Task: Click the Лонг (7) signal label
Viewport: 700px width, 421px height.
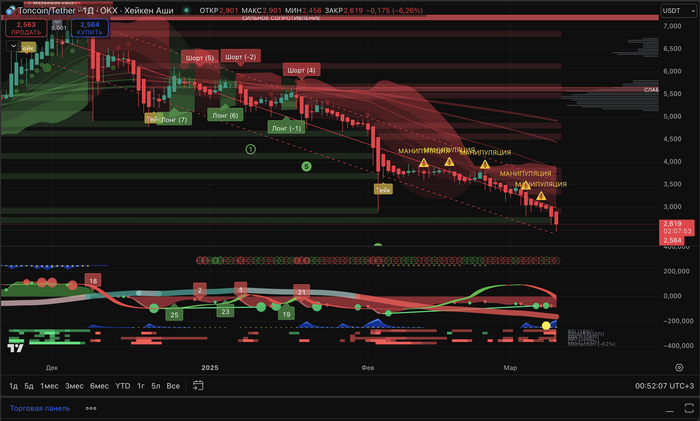Action: coord(174,120)
